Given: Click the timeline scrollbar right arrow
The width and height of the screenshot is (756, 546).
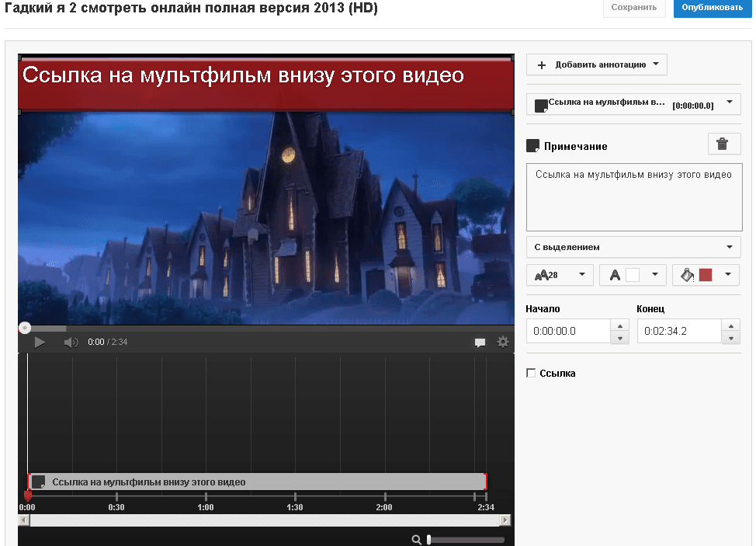Looking at the screenshot, I should point(505,520).
